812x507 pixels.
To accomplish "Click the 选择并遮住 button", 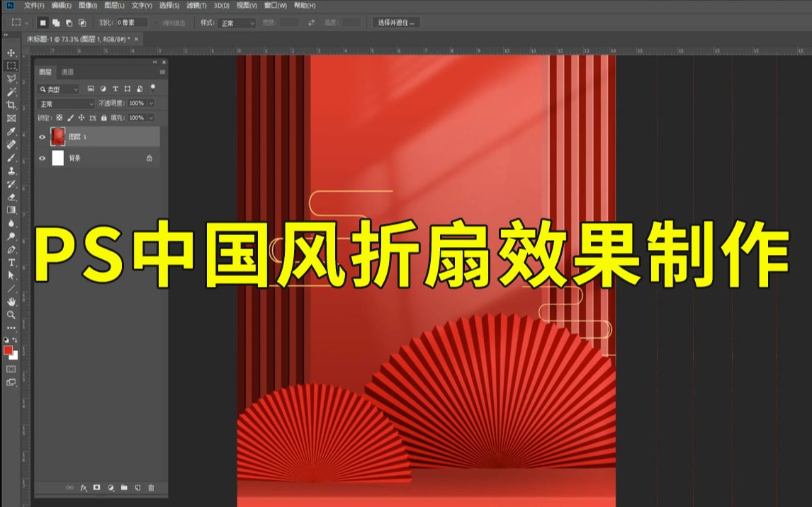I will point(397,22).
